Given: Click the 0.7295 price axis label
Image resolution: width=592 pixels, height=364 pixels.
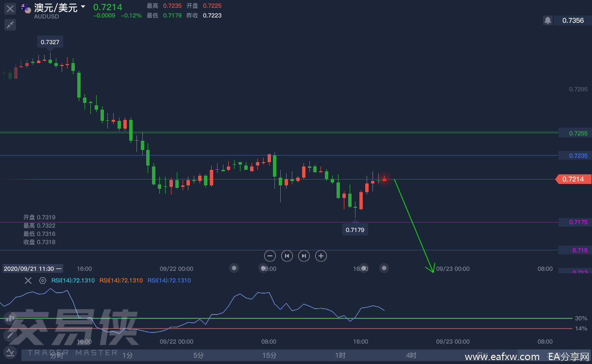Looking at the screenshot, I should pos(578,89).
